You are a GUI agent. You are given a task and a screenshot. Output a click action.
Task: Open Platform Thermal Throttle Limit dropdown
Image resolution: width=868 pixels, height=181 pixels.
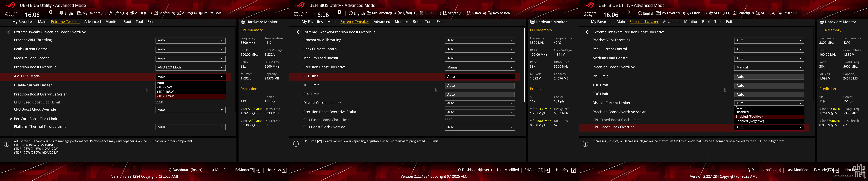click(190, 127)
